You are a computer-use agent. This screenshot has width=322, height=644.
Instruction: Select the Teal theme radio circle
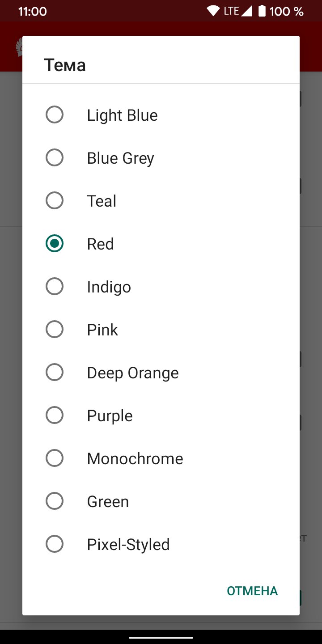pyautogui.click(x=55, y=201)
